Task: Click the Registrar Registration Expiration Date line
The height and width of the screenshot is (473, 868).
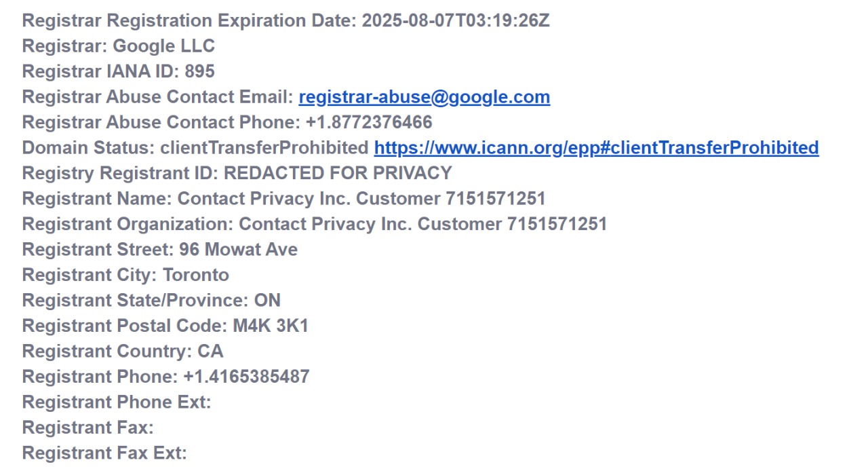Action: [285, 20]
